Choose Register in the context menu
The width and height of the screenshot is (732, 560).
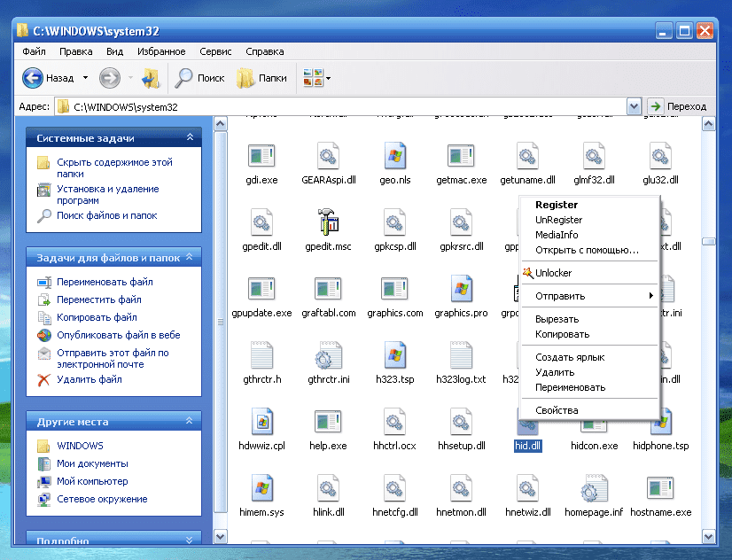(589, 205)
